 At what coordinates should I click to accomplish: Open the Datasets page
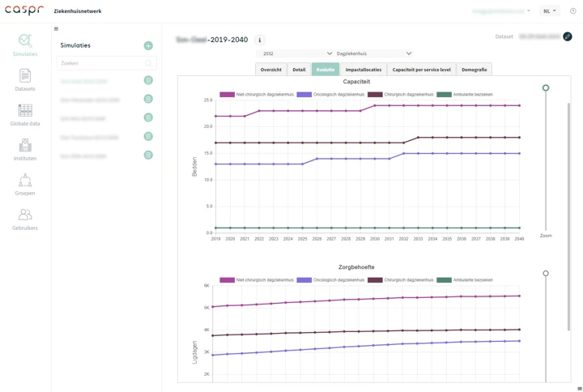point(25,79)
